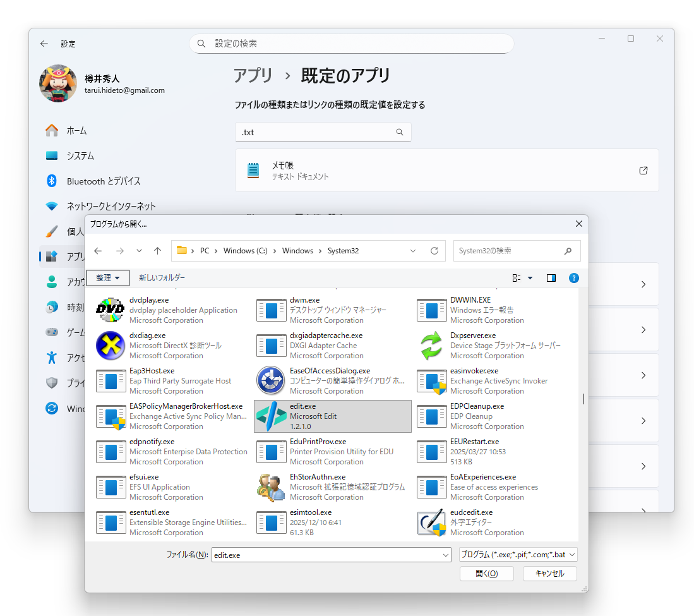694x616 pixels.
Task: Select the EaseOfAccessDialog.exe blue icon
Action: (x=271, y=381)
